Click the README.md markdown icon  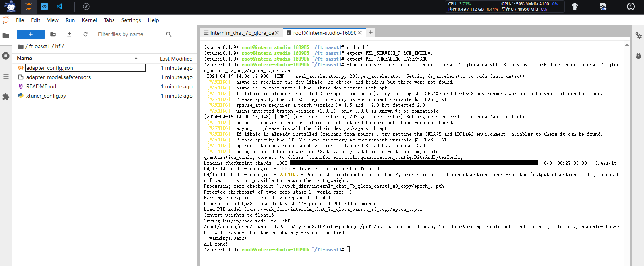(21, 86)
